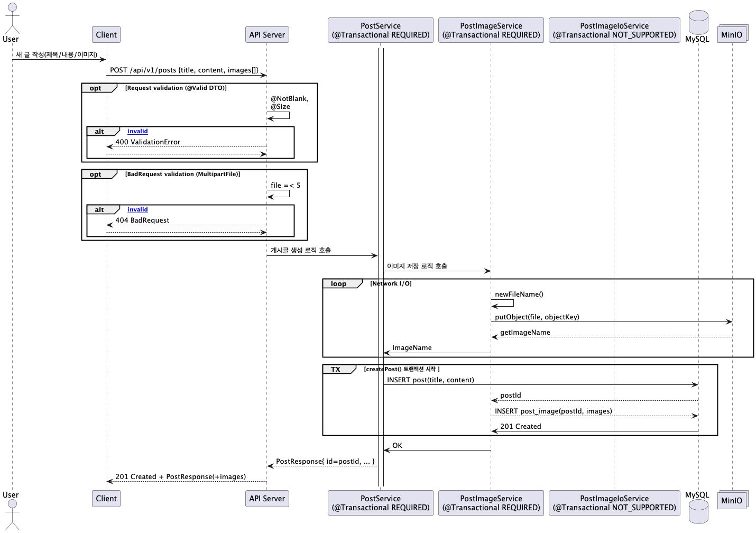Screen dimensions: 756x533
Task: Click the "400 ValidationError" response label
Action: click(148, 142)
